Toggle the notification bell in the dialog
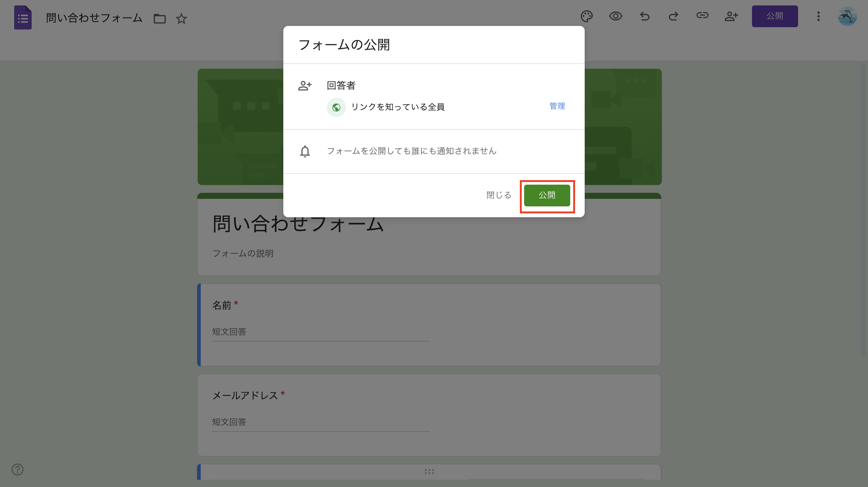 (x=305, y=151)
